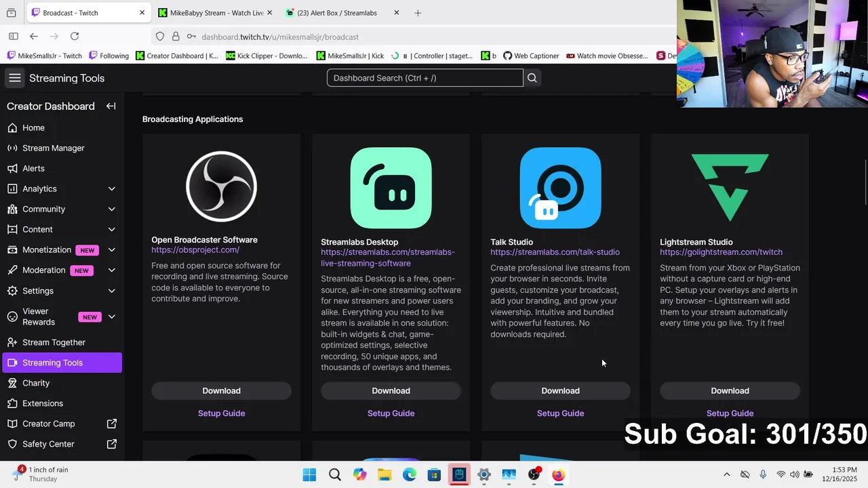
Task: Open Windows taskbar search
Action: coord(335,475)
